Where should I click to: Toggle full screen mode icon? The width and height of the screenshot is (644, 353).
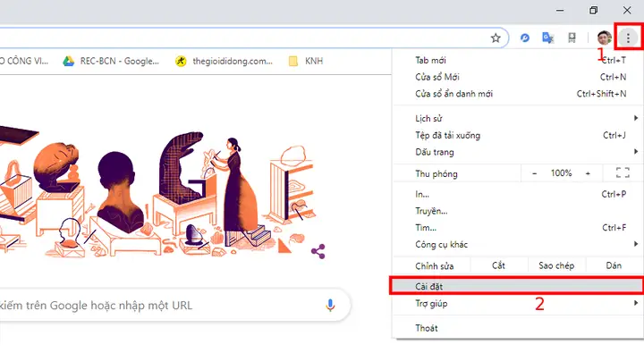(623, 172)
